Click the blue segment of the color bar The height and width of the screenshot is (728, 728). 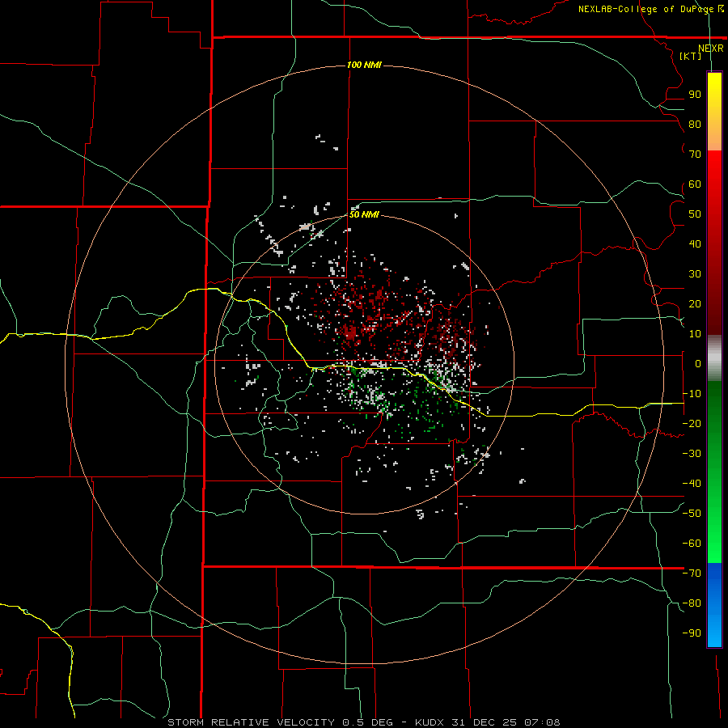click(x=714, y=605)
